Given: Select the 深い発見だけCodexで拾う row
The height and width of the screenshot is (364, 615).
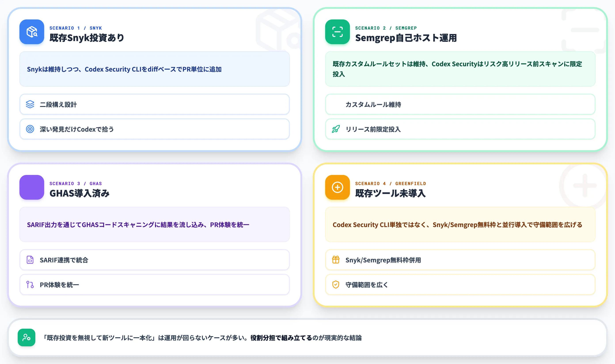Looking at the screenshot, I should point(155,129).
